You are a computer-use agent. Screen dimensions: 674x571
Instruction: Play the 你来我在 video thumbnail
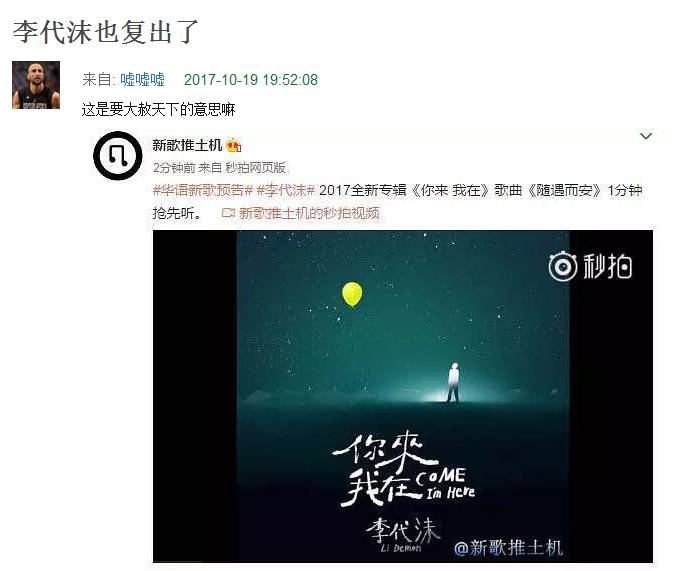[x=403, y=396]
